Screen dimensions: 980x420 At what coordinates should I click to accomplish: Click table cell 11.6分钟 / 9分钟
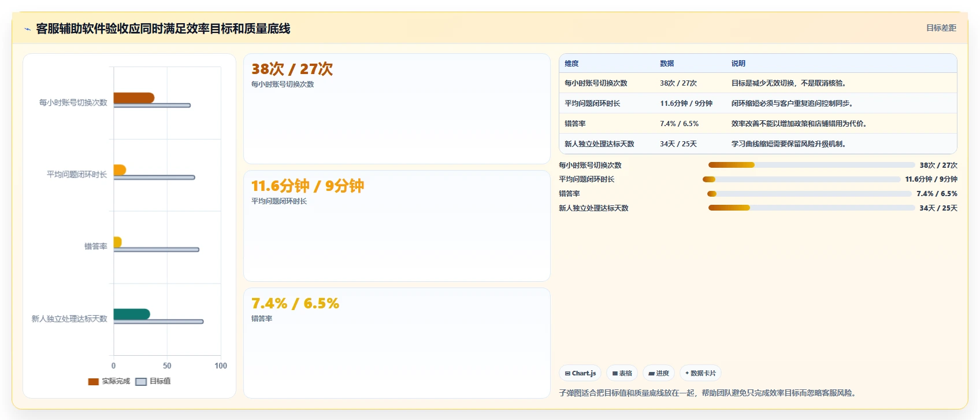coord(686,104)
